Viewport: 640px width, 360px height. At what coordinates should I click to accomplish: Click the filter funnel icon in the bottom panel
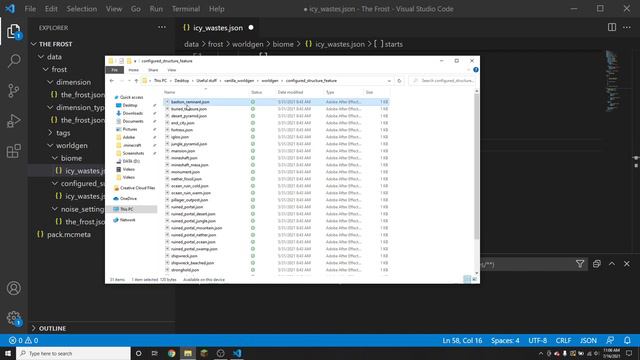click(580, 264)
